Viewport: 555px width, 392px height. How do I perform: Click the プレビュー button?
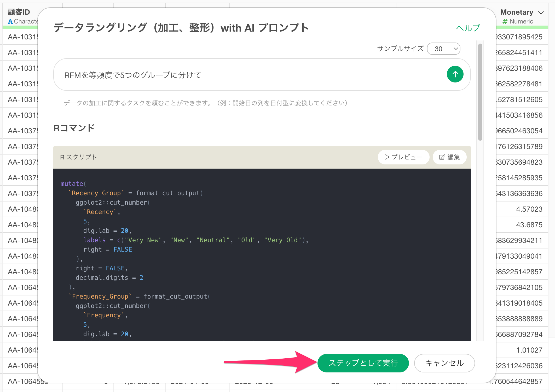click(x=403, y=157)
